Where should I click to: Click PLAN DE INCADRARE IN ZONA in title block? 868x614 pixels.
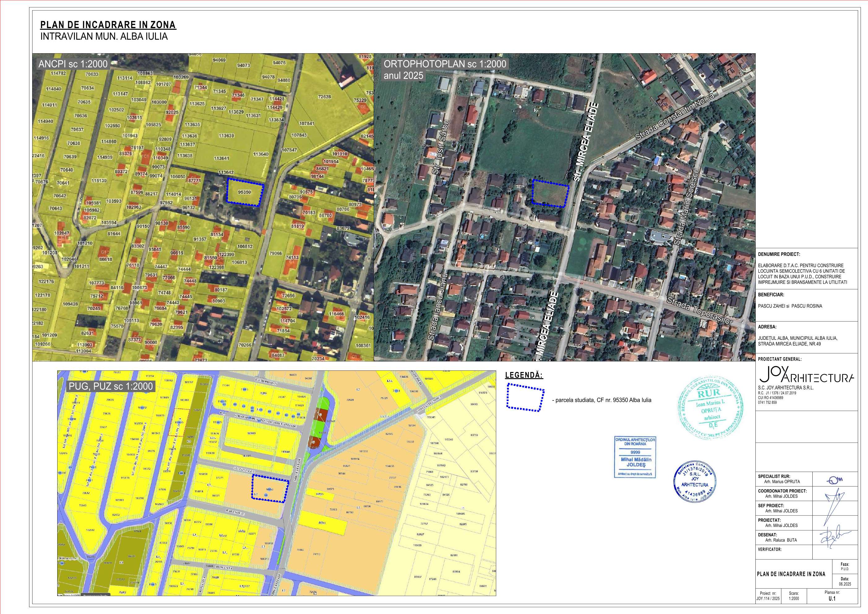click(x=791, y=574)
